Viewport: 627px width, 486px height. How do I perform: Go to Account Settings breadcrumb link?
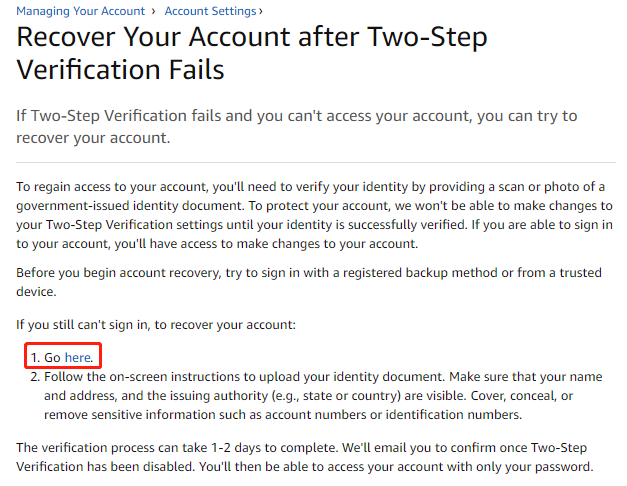208,11
